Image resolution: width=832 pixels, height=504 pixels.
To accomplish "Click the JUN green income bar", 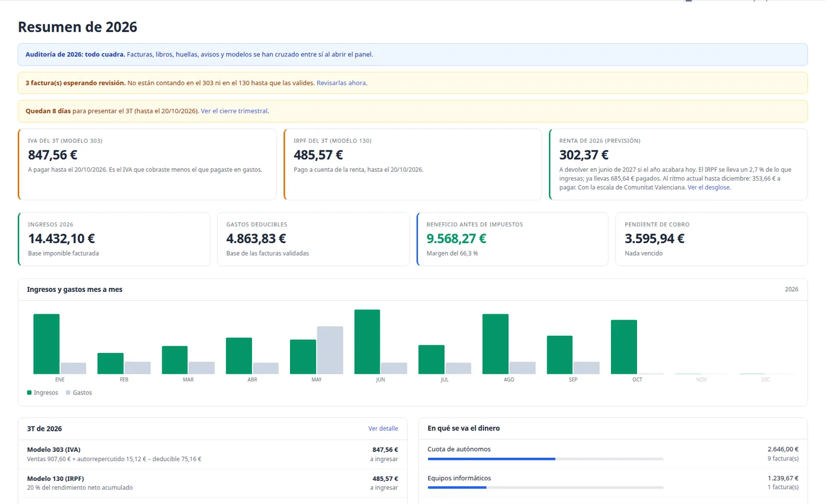I will [367, 342].
